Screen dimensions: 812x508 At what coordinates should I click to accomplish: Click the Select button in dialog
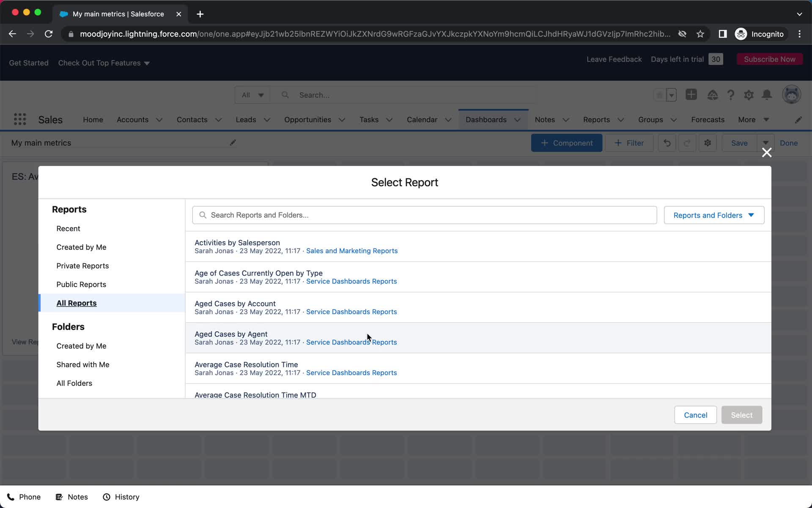[x=742, y=415]
